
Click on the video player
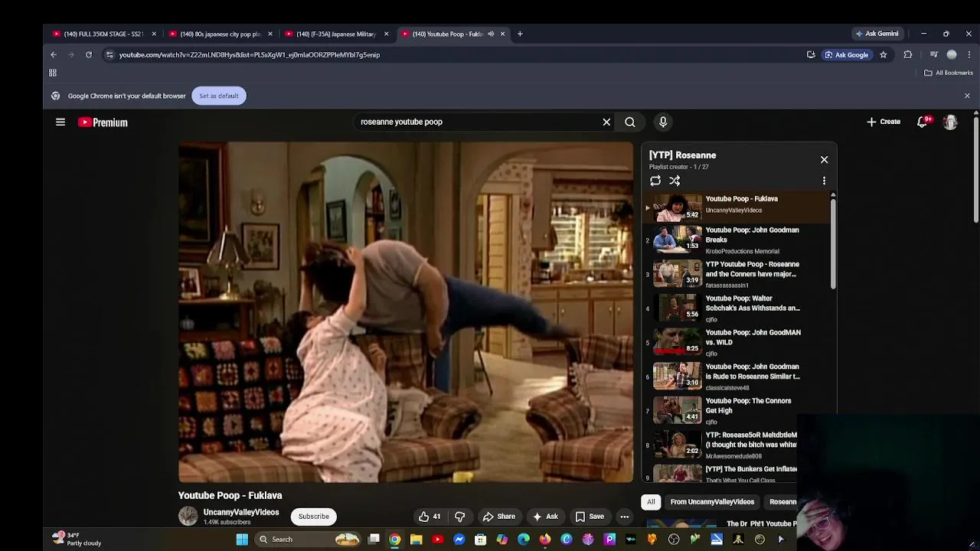(x=406, y=312)
